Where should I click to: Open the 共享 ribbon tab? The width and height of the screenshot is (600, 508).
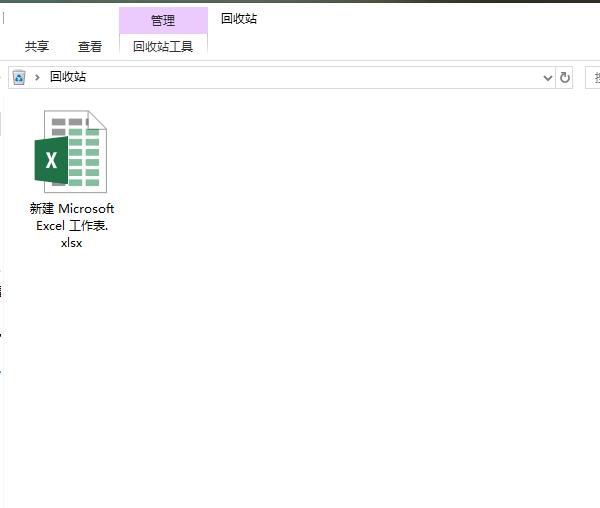(x=37, y=47)
